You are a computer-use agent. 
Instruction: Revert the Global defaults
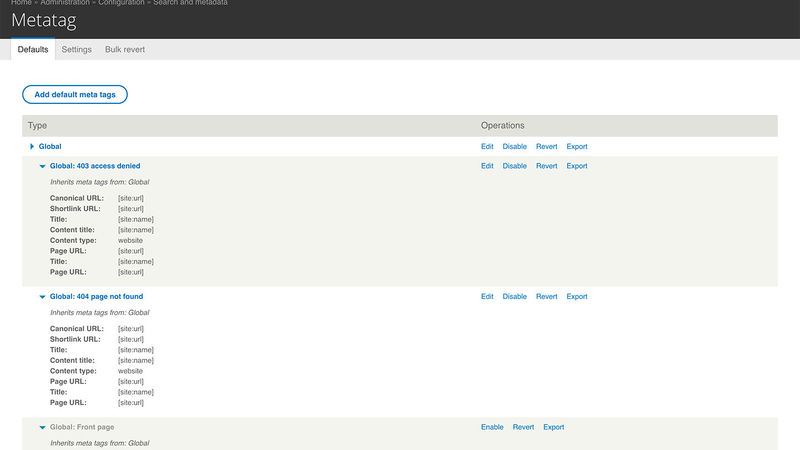(546, 146)
